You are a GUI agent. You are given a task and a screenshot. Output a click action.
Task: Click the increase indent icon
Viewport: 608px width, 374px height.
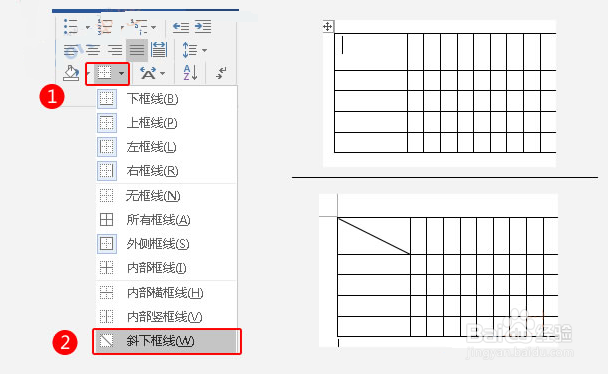(203, 27)
